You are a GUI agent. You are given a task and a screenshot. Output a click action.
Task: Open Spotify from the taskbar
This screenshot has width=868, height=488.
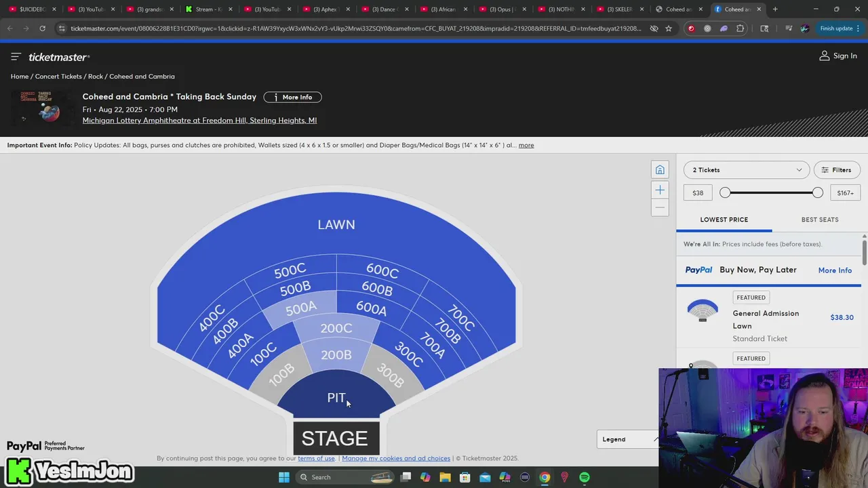point(585,477)
